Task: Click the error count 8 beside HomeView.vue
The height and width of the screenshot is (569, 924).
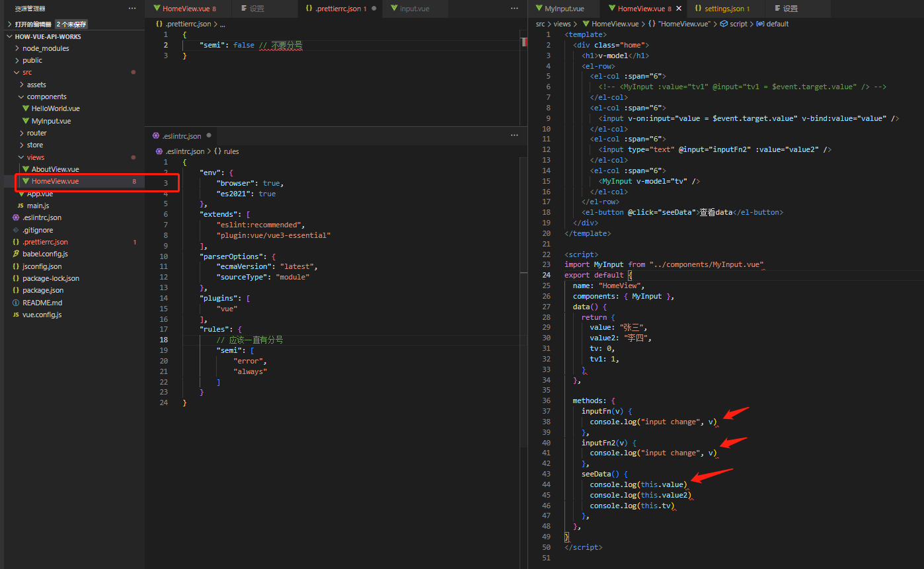Action: click(x=134, y=181)
